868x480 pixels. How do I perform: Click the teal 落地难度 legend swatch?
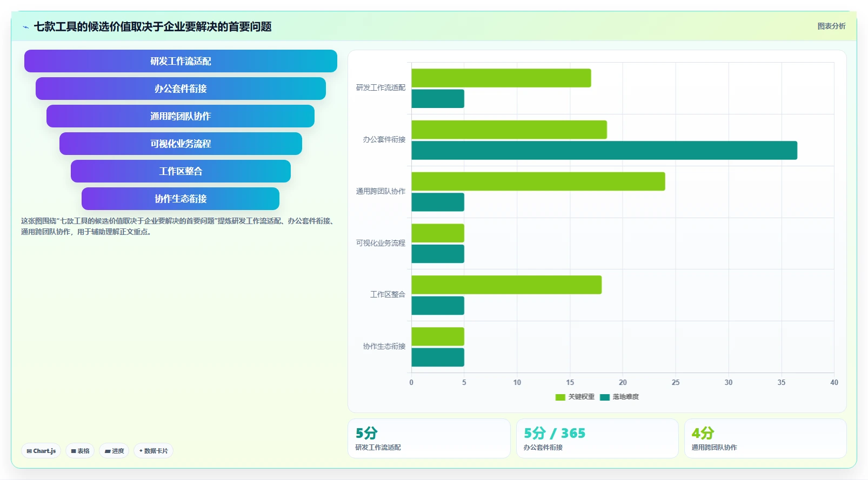point(605,397)
